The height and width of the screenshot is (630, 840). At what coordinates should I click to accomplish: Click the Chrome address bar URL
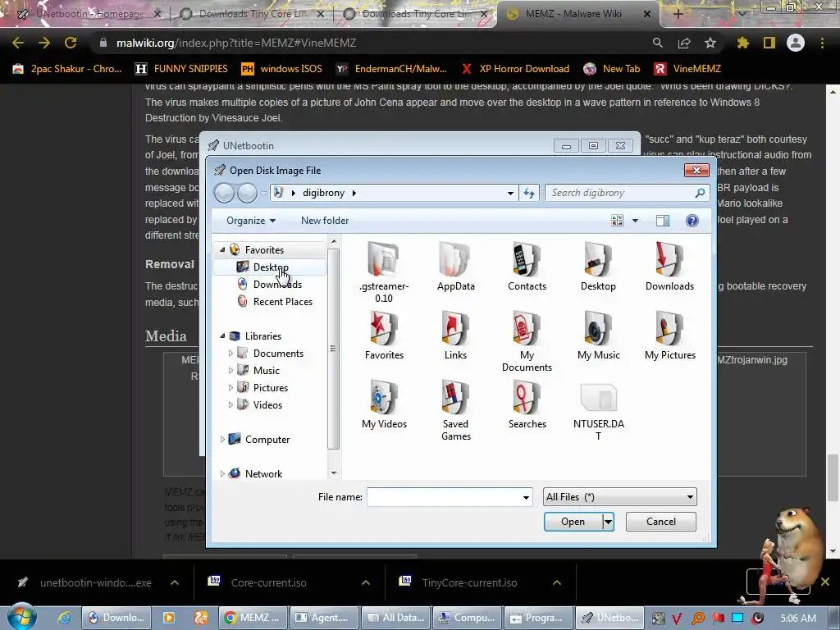pyautogui.click(x=236, y=43)
